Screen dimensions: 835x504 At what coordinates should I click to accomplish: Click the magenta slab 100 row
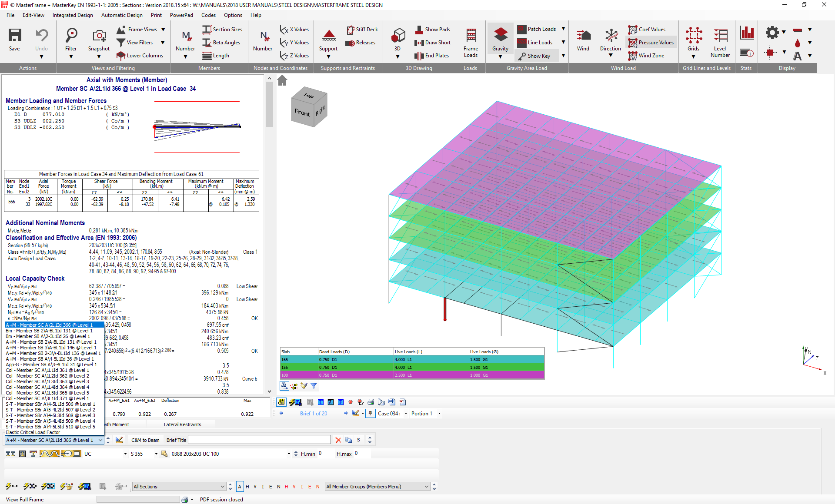coord(412,375)
